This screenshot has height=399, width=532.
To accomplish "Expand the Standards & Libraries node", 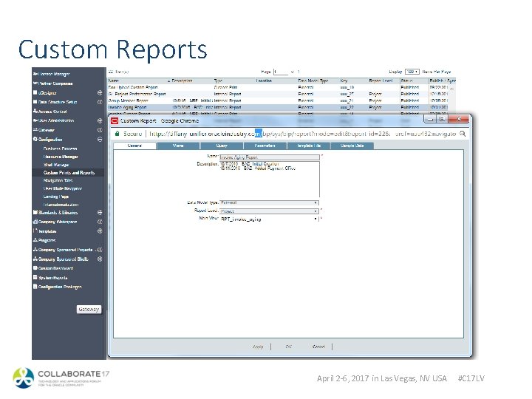I will click(x=100, y=212).
